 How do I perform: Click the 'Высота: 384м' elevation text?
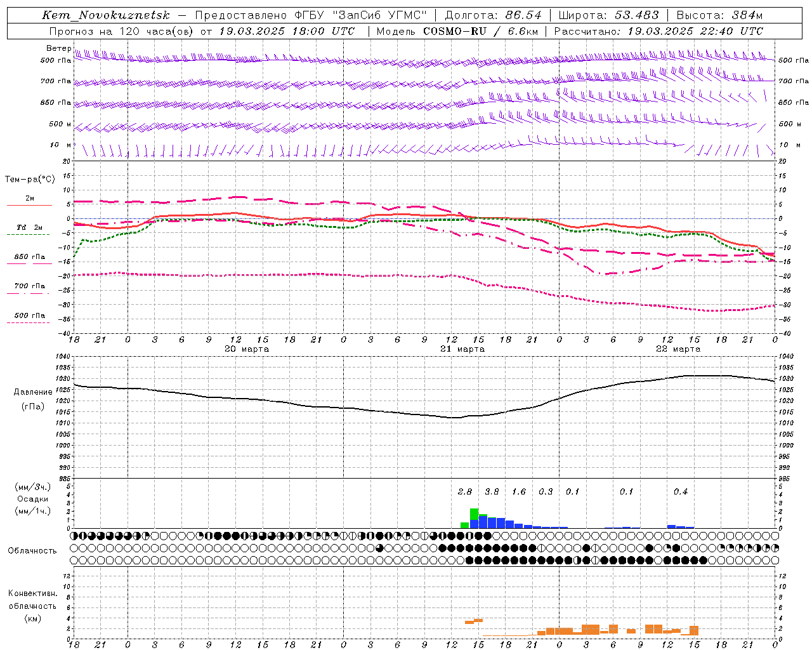tap(719, 15)
